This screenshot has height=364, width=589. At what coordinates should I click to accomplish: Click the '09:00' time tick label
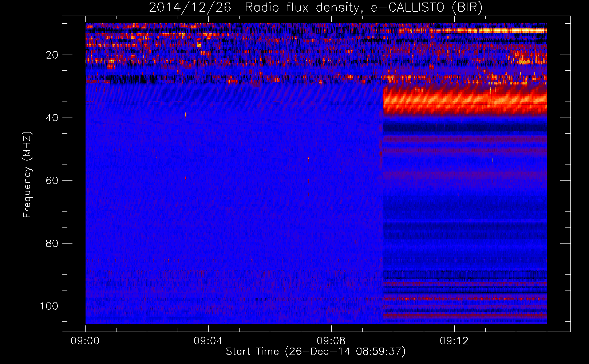click(85, 341)
